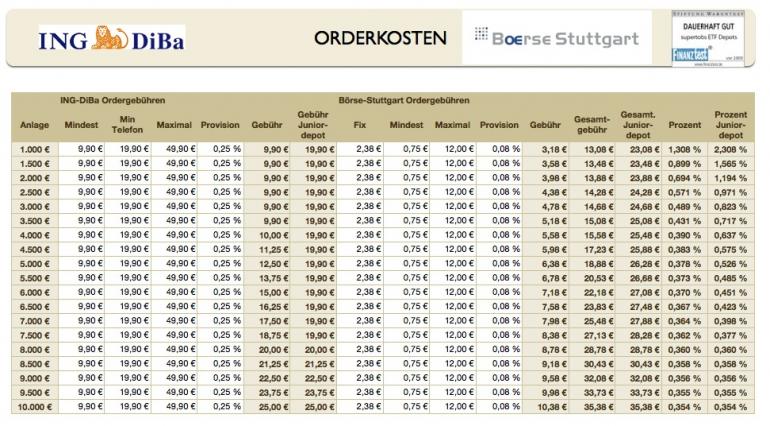
Task: Click the Fix column header
Action: 359,125
